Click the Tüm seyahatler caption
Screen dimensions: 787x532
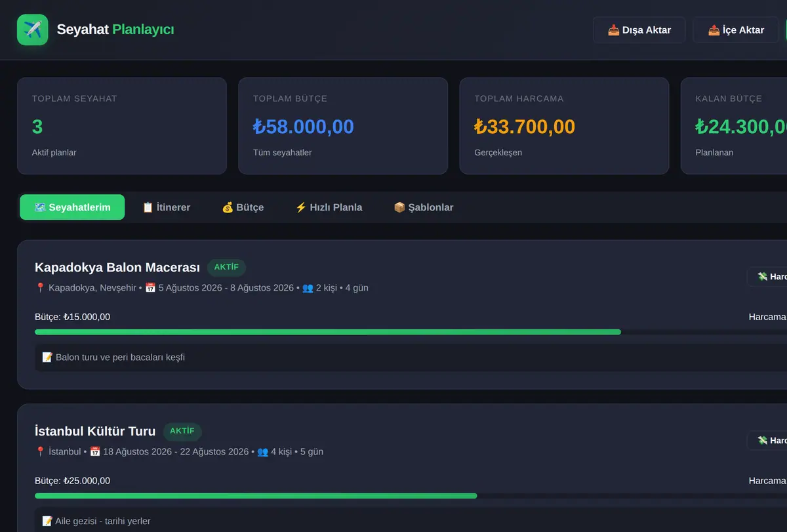click(x=283, y=152)
